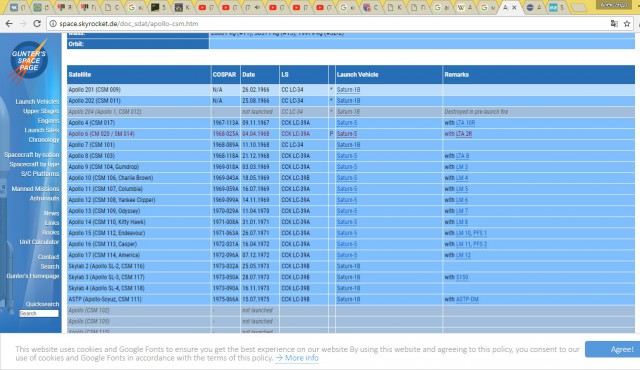The image size is (640, 370).
Task: Open Gunter's Homepage link
Action: [x=33, y=276]
